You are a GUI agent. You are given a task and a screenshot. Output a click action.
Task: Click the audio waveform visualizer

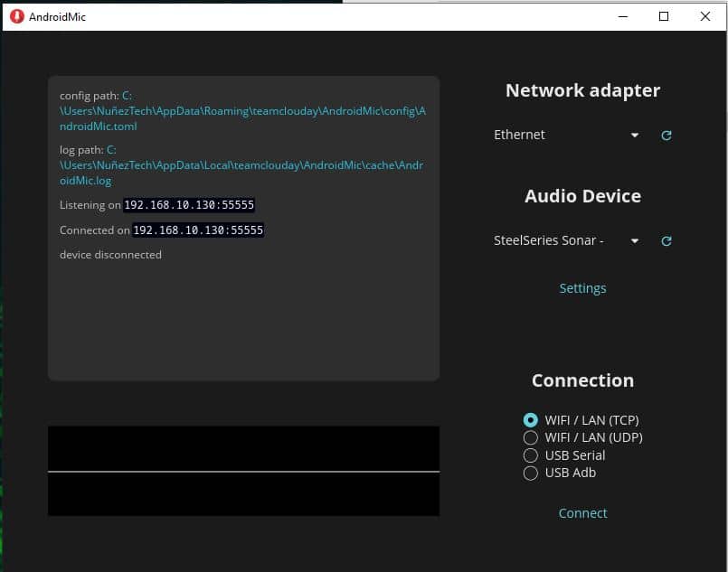(242, 470)
